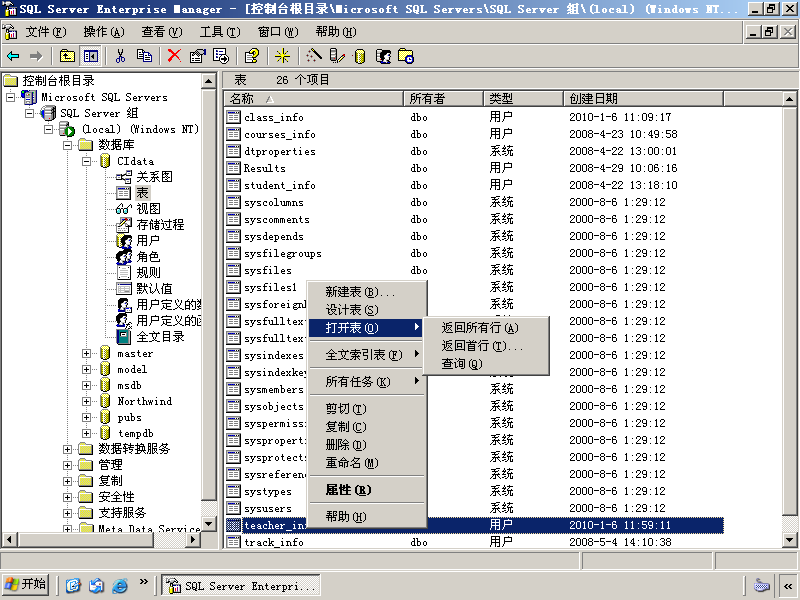Sort by the 创建日期 column header
Viewport: 800px width, 600px height.
tap(643, 98)
